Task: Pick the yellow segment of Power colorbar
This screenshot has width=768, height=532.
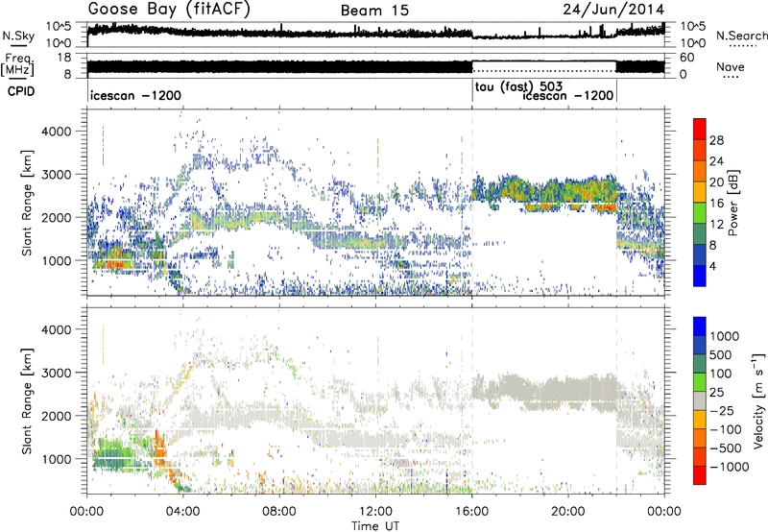Action: pyautogui.click(x=700, y=191)
